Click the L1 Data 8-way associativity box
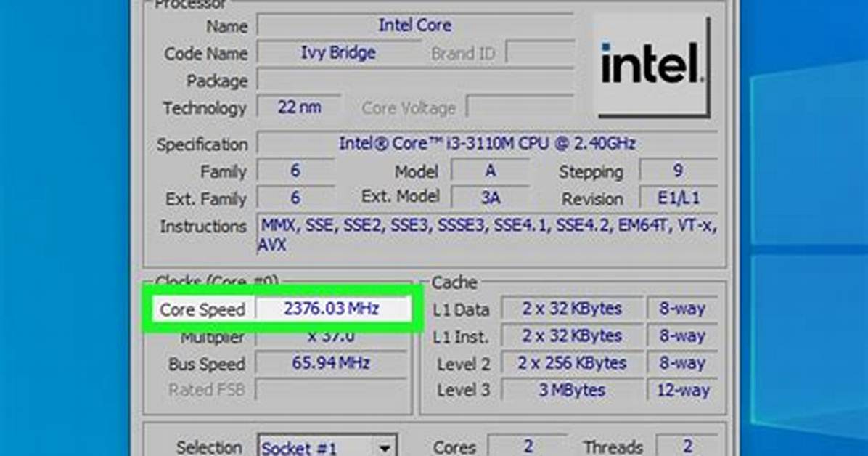Screen dimensions: 868x456 (x=682, y=309)
